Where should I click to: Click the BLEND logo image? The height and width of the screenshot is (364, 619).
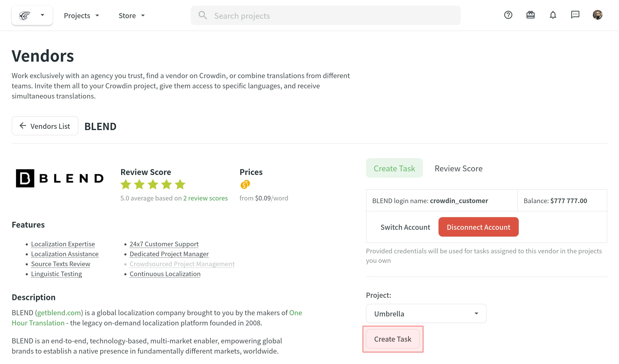[x=60, y=178]
